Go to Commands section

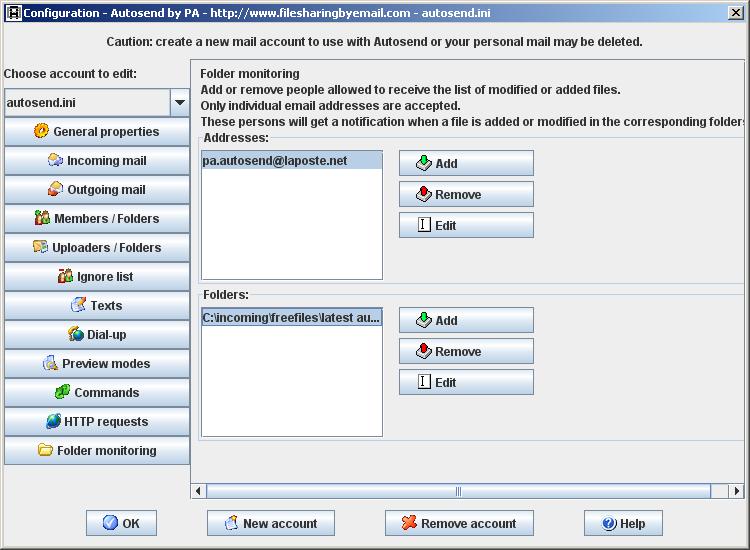click(x=97, y=393)
